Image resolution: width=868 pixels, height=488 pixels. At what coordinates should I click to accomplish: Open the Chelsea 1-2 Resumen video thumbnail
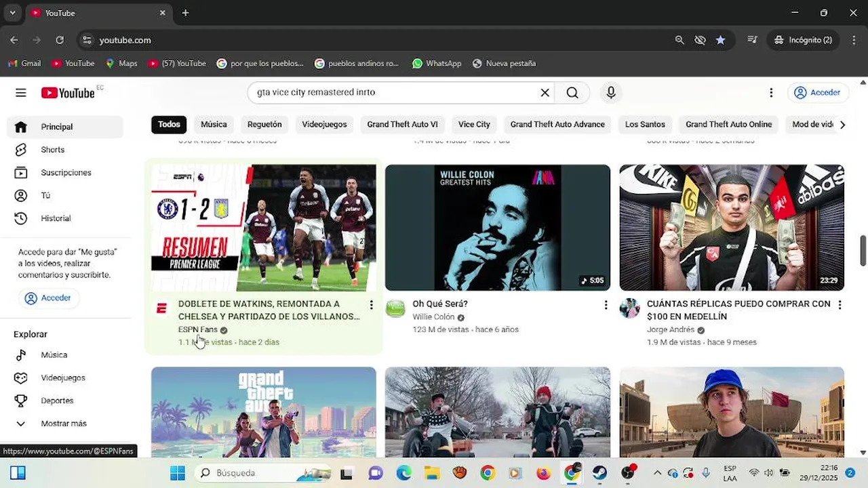[263, 228]
